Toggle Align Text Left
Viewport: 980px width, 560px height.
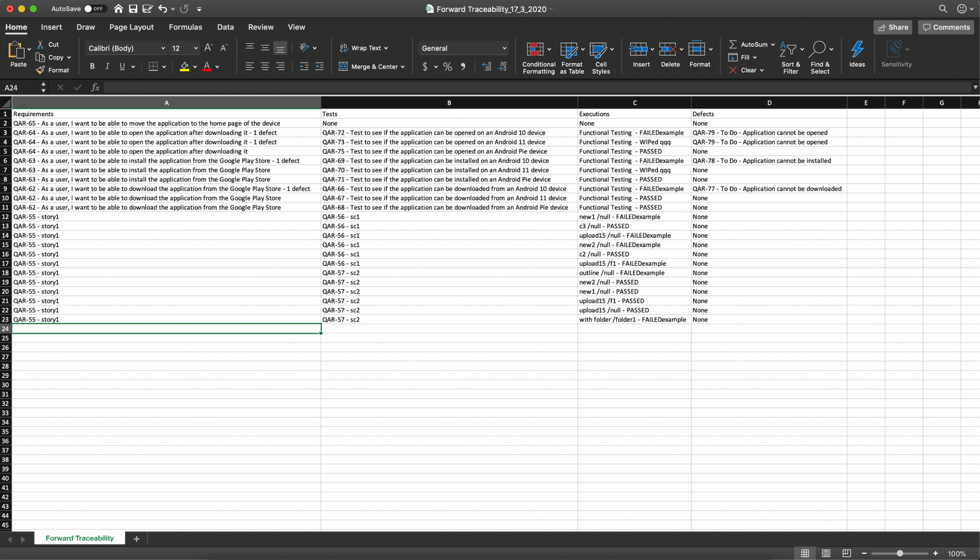[249, 67]
